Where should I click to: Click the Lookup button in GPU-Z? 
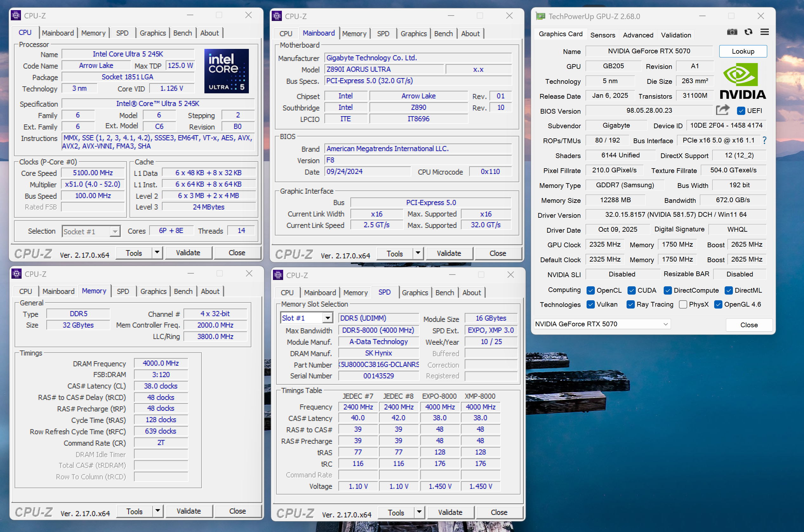[x=743, y=51]
